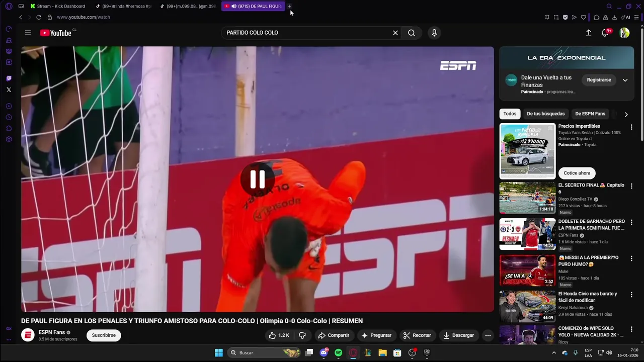This screenshot has height=362, width=644.
Task: Open a new tab with plus button
Action: [289, 6]
